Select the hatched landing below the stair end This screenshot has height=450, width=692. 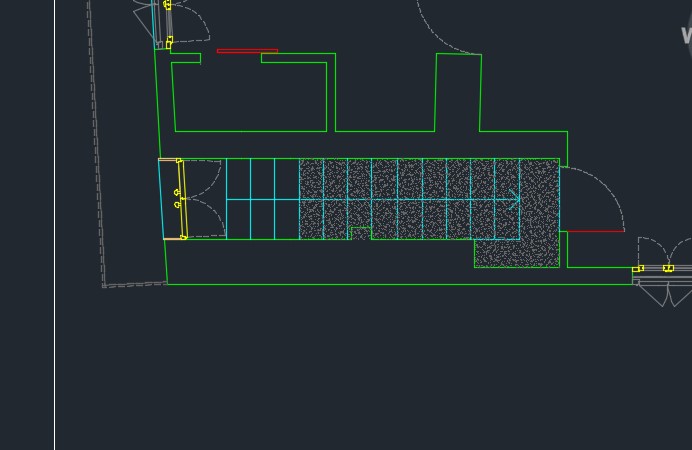coord(516,253)
